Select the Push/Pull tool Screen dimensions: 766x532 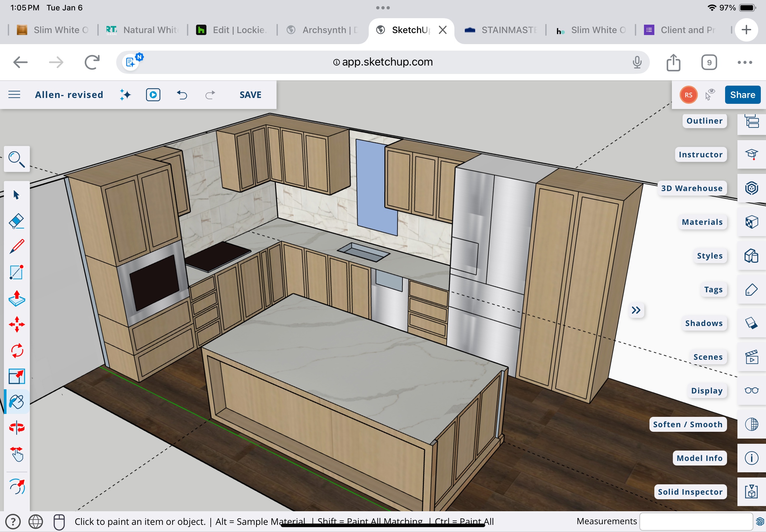tap(16, 298)
